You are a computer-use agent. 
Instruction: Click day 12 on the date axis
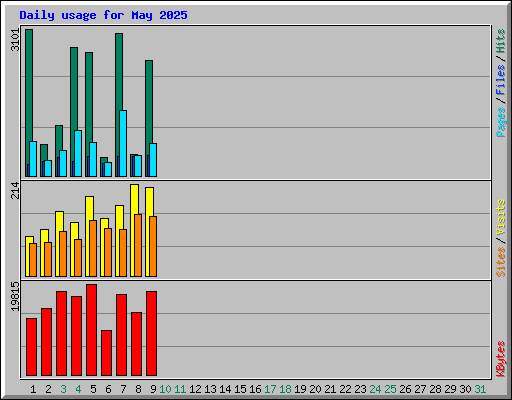click(195, 389)
